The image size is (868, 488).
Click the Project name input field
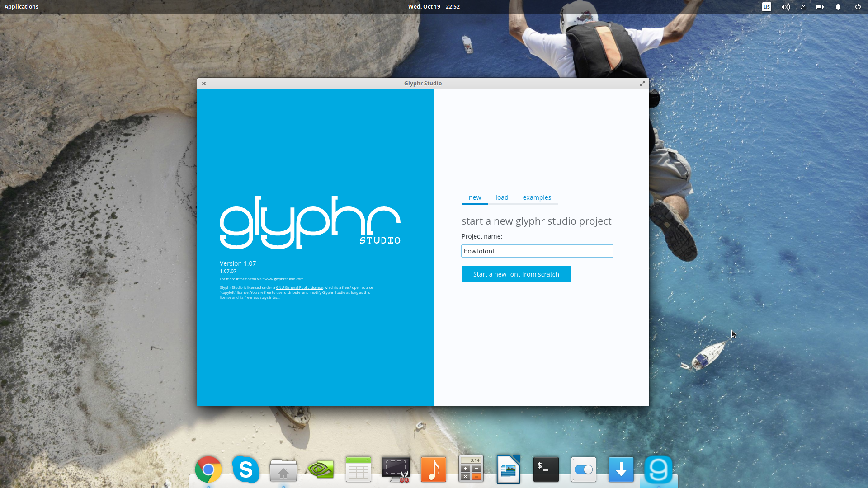pos(537,251)
